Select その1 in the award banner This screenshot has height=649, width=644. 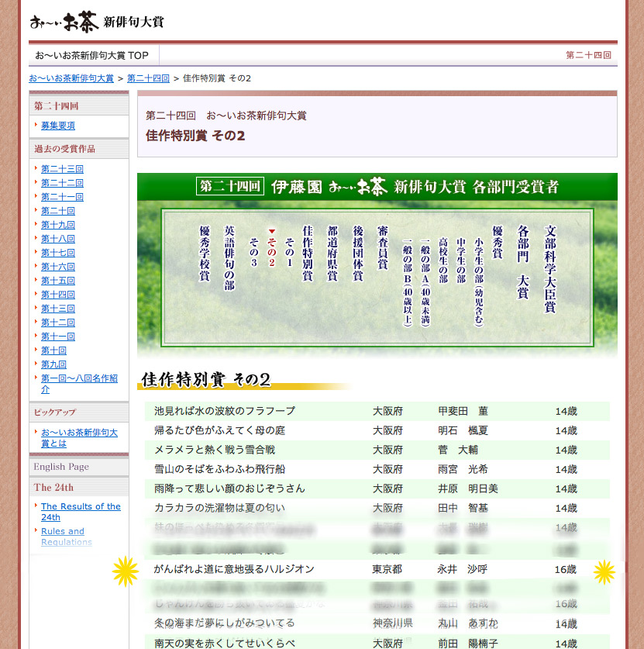tap(290, 252)
